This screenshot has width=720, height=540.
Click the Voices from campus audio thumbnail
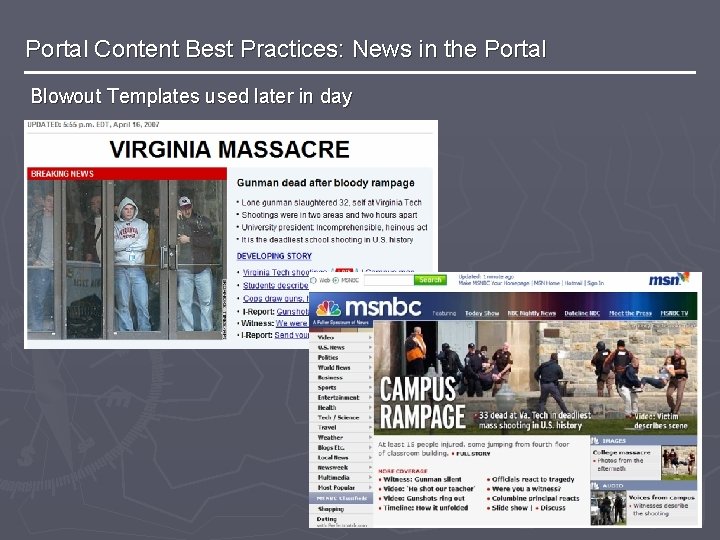point(608,508)
